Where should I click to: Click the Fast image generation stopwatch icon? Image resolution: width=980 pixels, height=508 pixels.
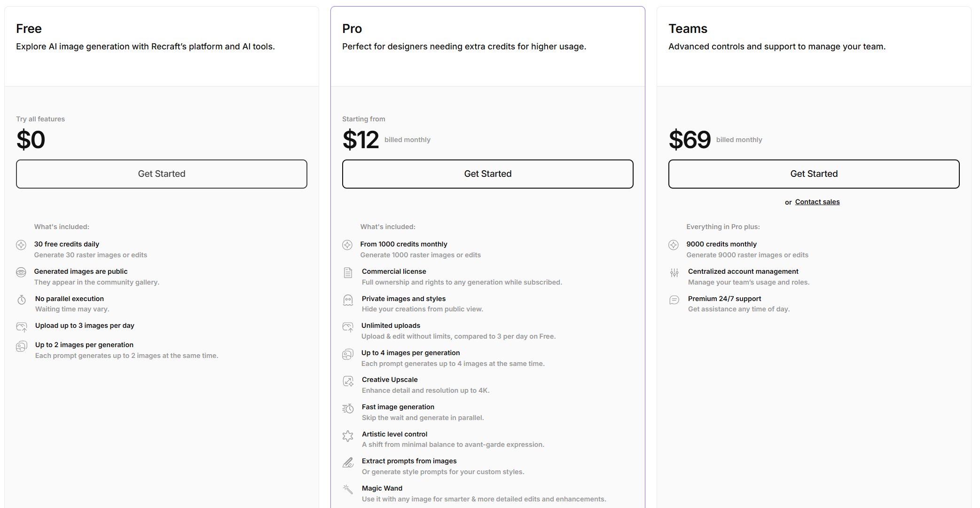pyautogui.click(x=348, y=409)
